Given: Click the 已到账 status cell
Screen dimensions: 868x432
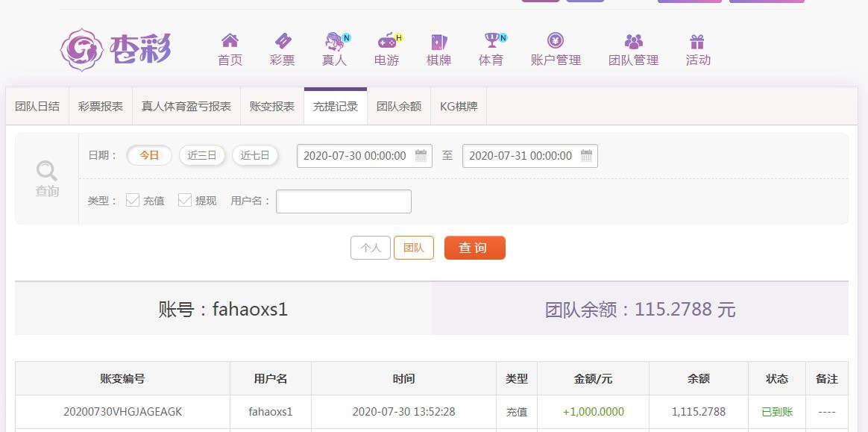Looking at the screenshot, I should click(x=777, y=412).
